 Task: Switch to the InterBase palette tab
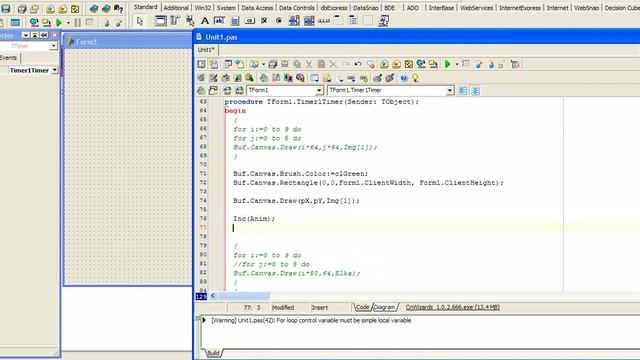coord(441,8)
